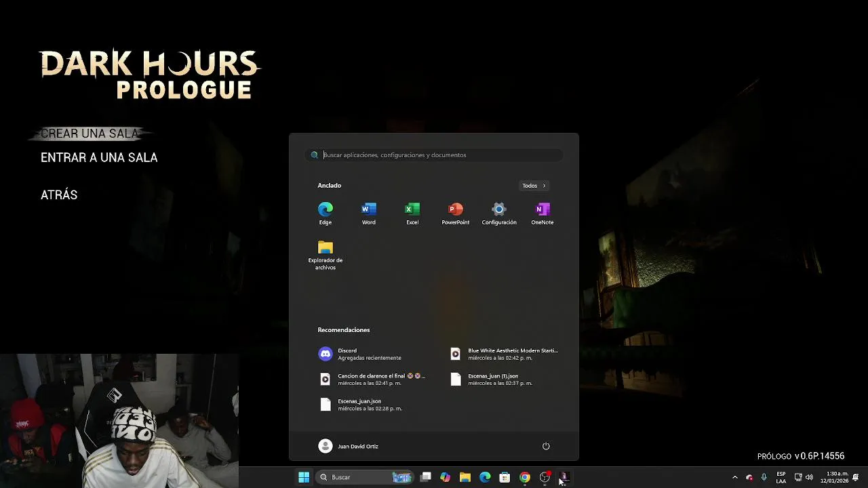The image size is (868, 488).
Task: Focus the Start menu search field
Action: 434,155
